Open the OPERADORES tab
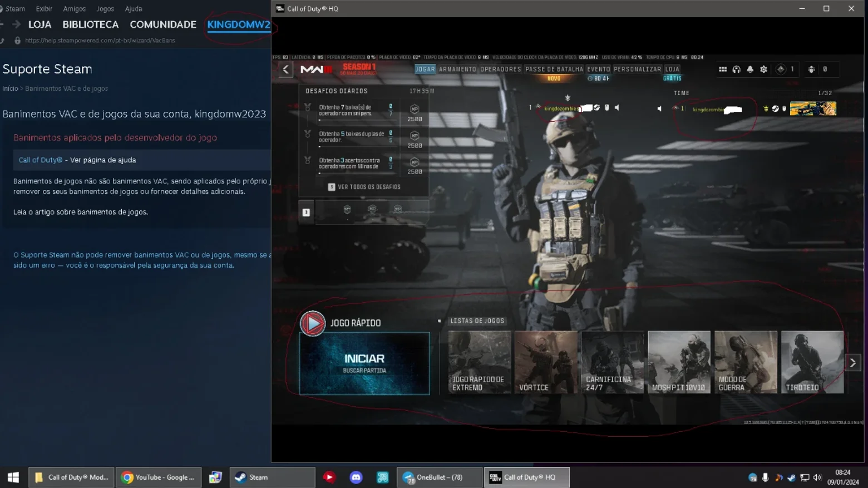This screenshot has width=868, height=488. point(501,70)
